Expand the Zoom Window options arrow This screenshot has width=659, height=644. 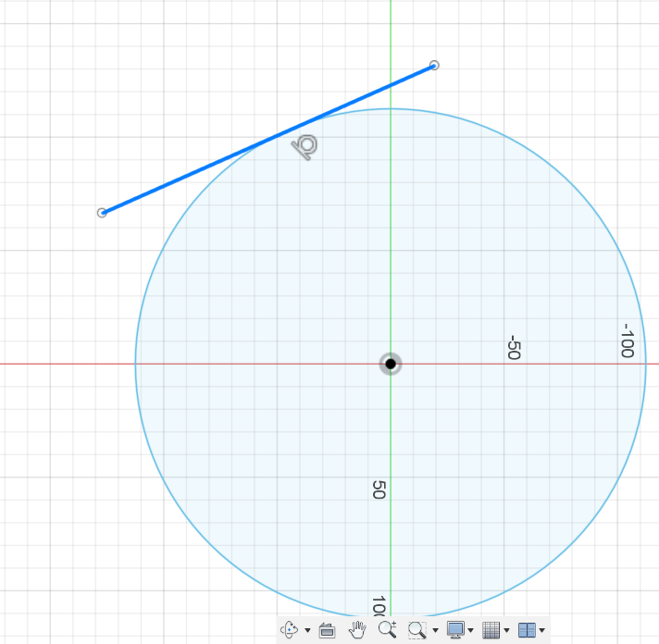click(x=435, y=631)
